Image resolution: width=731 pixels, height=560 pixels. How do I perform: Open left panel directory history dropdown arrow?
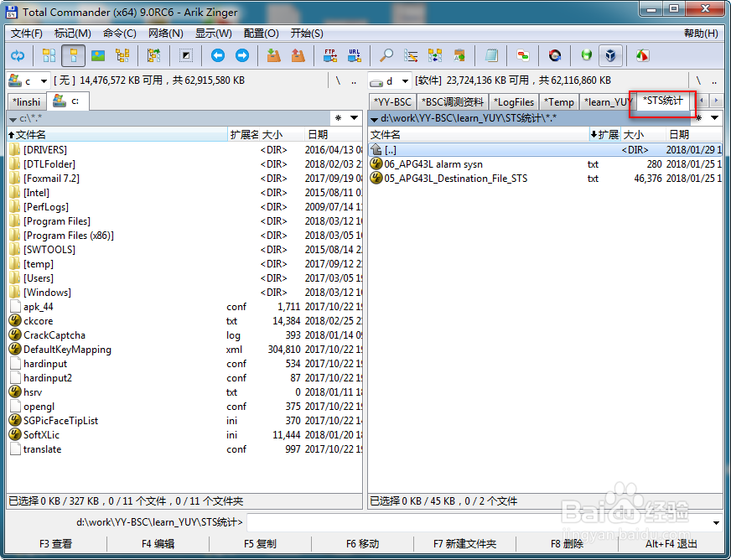355,118
